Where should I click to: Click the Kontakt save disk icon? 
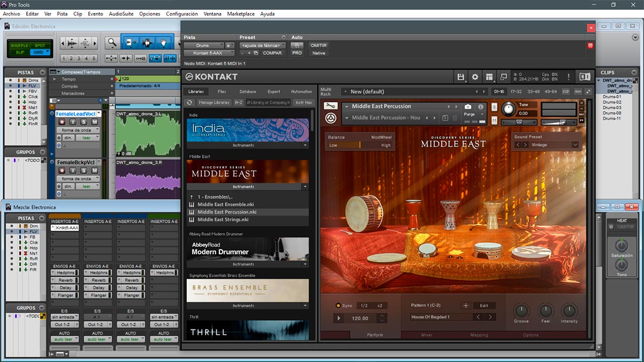(461, 77)
